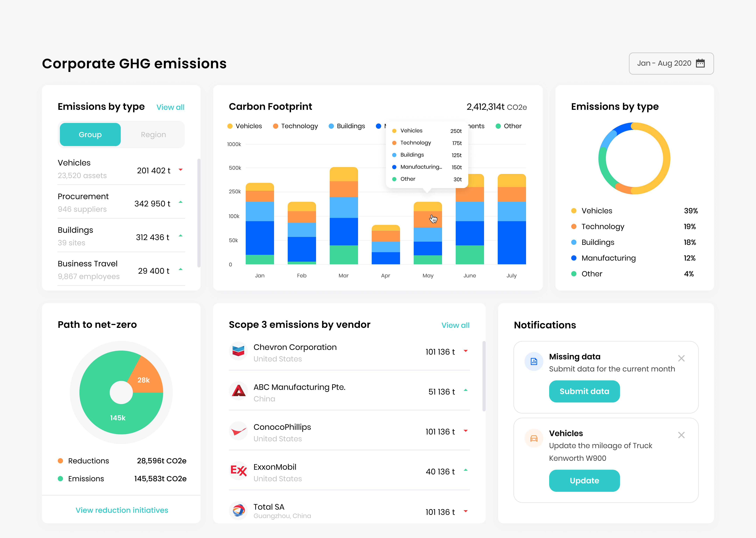This screenshot has width=756, height=538.
Task: Select the Group tab
Action: 90,134
